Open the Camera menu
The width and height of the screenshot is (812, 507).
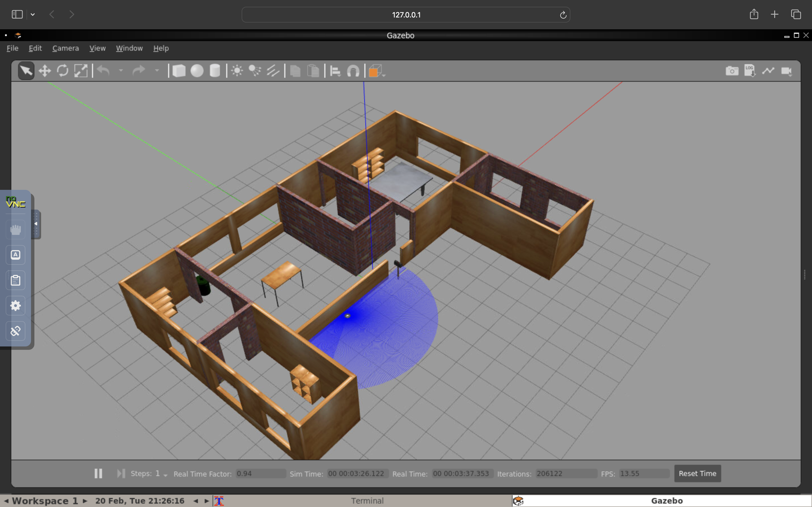65,48
